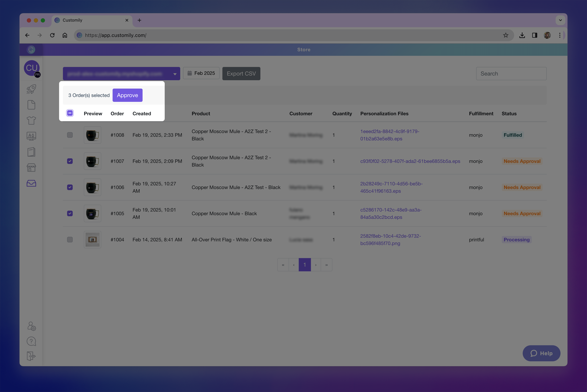
Task: Check the checkbox for order #1008
Action: click(x=70, y=135)
